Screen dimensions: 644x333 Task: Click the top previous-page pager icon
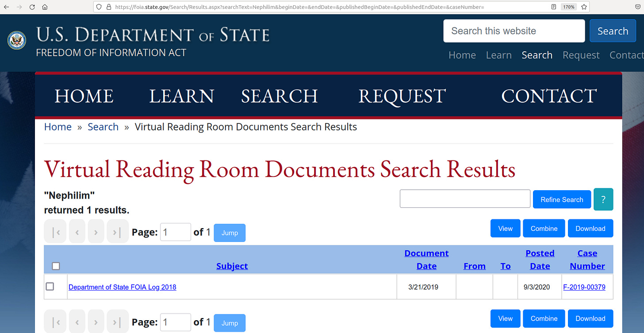[77, 232]
